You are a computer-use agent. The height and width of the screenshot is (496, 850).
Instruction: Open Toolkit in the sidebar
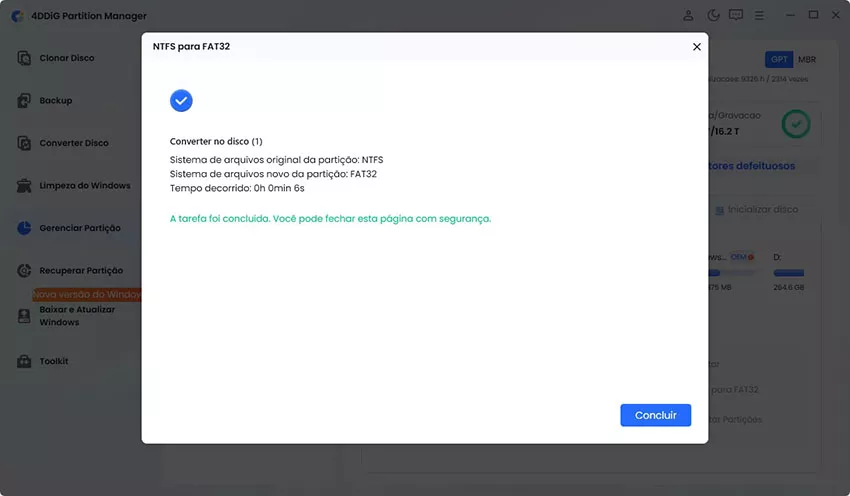(54, 361)
